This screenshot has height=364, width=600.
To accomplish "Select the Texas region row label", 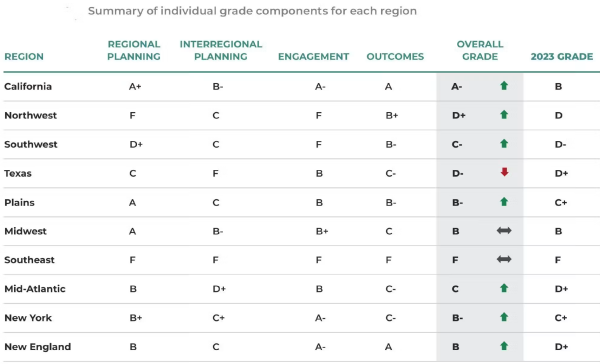I will (18, 173).
